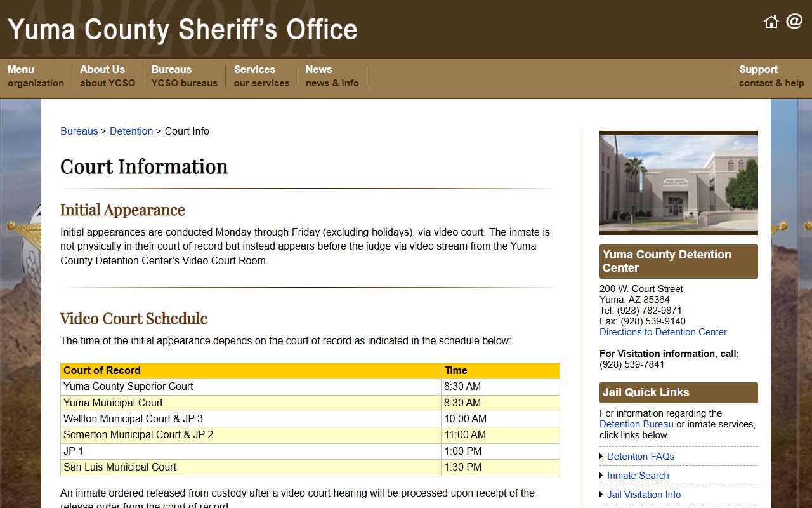Screen dimensions: 812x508
Task: Click the Jail Quick Links heading
Action: coord(679,392)
